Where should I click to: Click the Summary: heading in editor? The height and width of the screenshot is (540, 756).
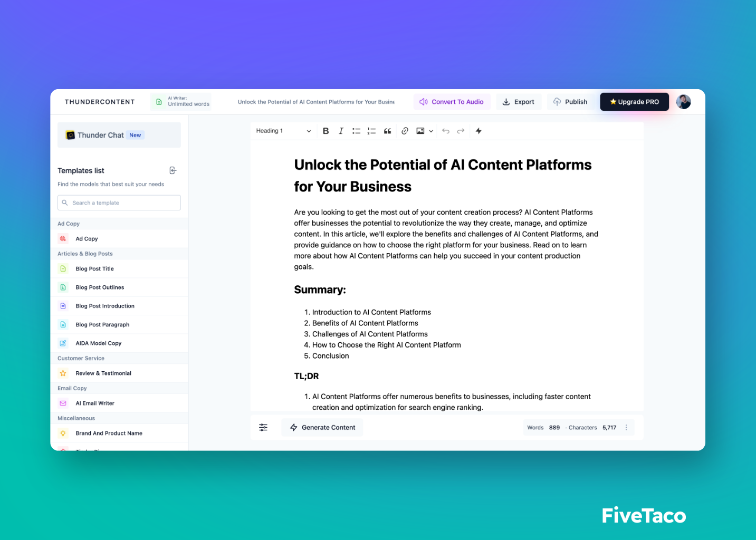coord(320,290)
